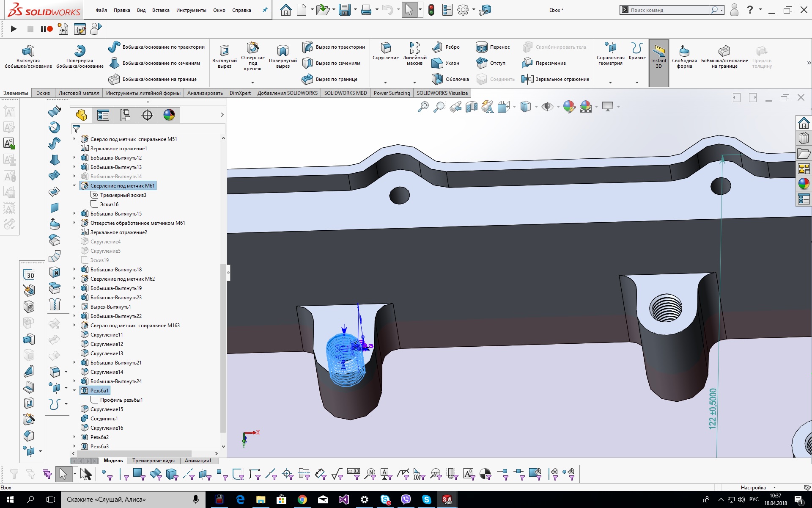The image size is (812, 508).
Task: Click the Wrap tool (Перенос)
Action: [493, 47]
